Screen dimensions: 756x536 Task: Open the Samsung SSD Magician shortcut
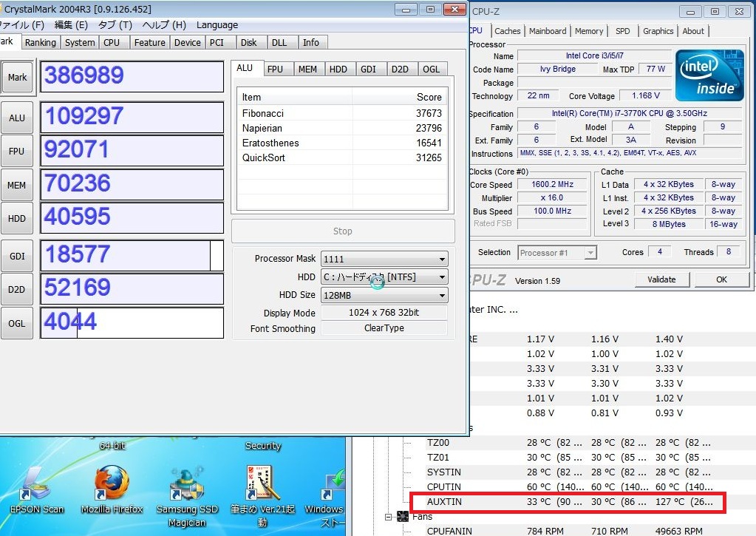187,485
